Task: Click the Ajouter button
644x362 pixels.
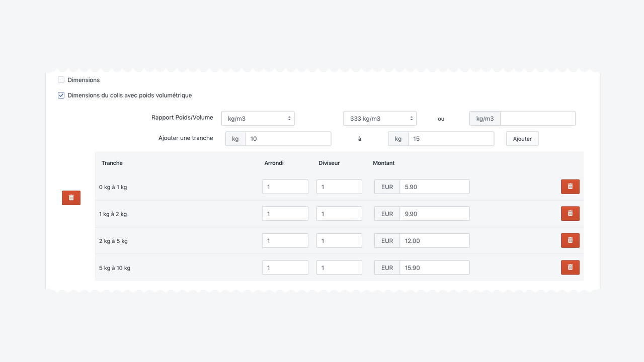Action: pos(522,139)
